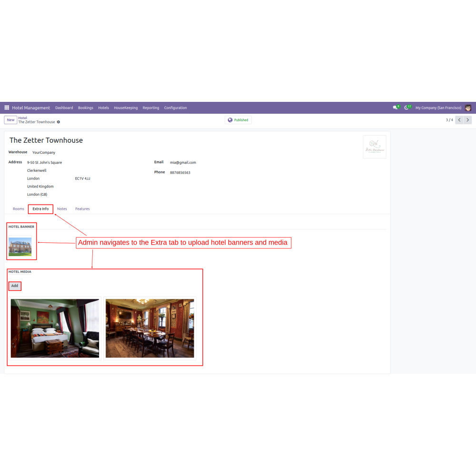Open the messages chat icon
The height and width of the screenshot is (476, 476).
[x=395, y=108]
